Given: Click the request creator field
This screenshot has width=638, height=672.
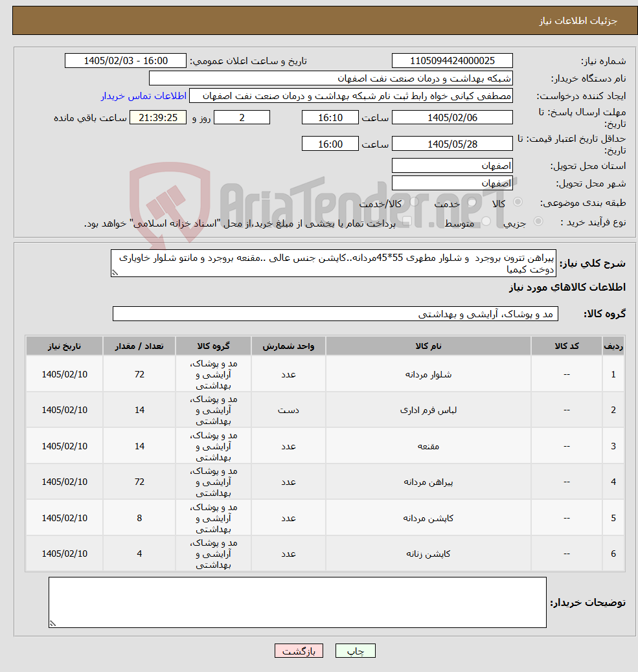Looking at the screenshot, I should pos(350,96).
